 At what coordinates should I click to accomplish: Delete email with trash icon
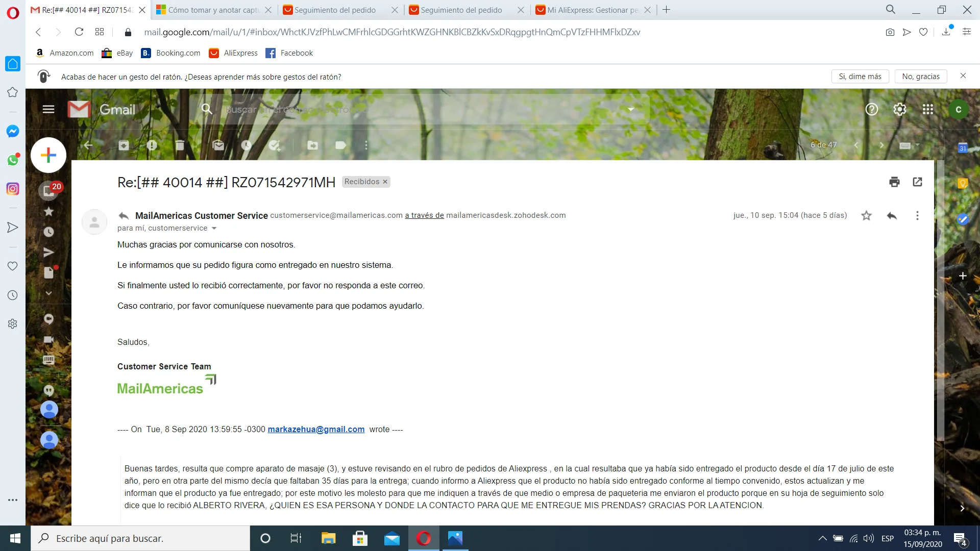coord(180,145)
